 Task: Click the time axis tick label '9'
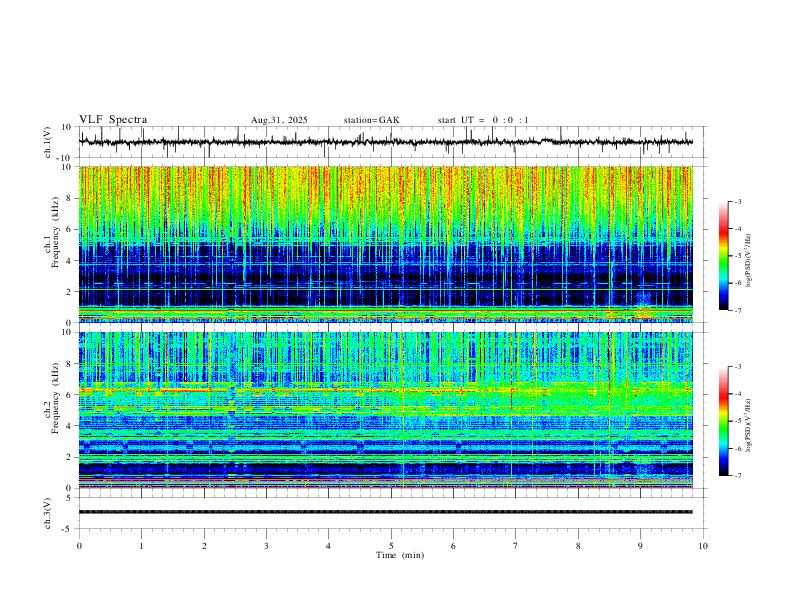pyautogui.click(x=640, y=546)
